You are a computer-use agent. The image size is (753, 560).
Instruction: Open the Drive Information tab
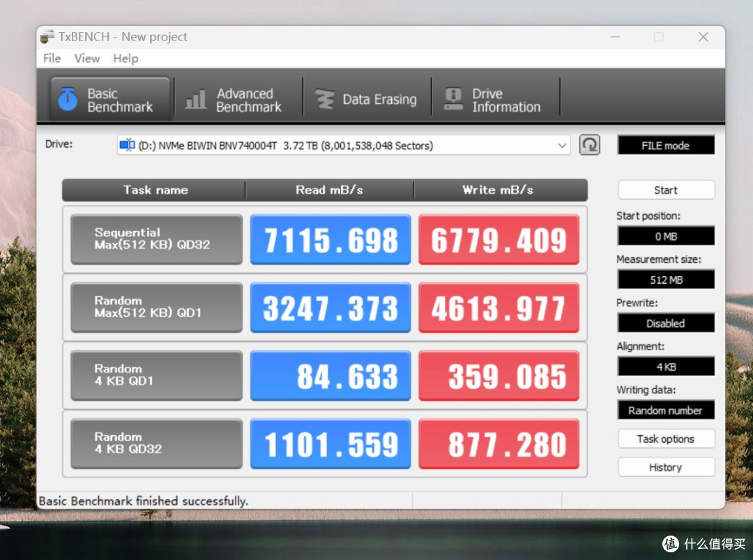click(496, 100)
